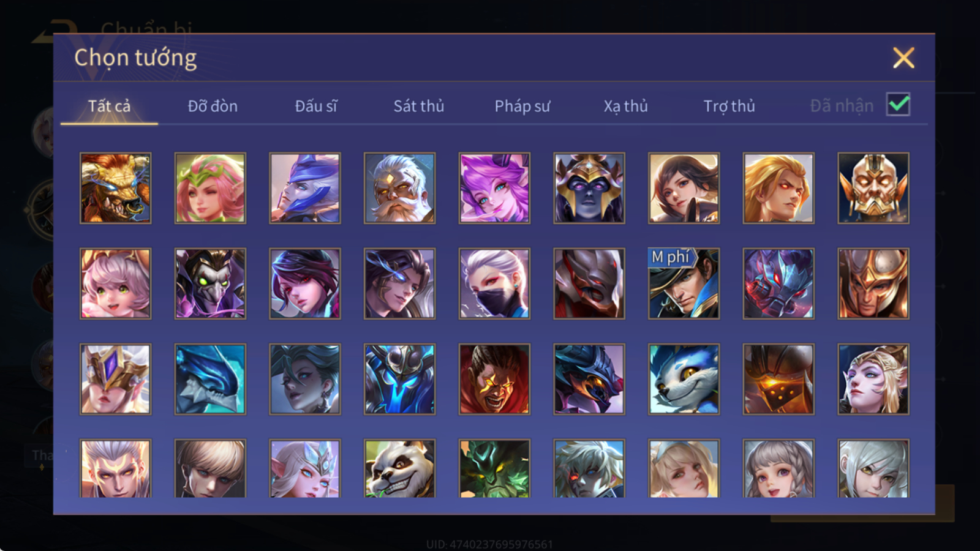Close the 'Chọn tướng' dialog
980x551 pixels.
(x=903, y=58)
